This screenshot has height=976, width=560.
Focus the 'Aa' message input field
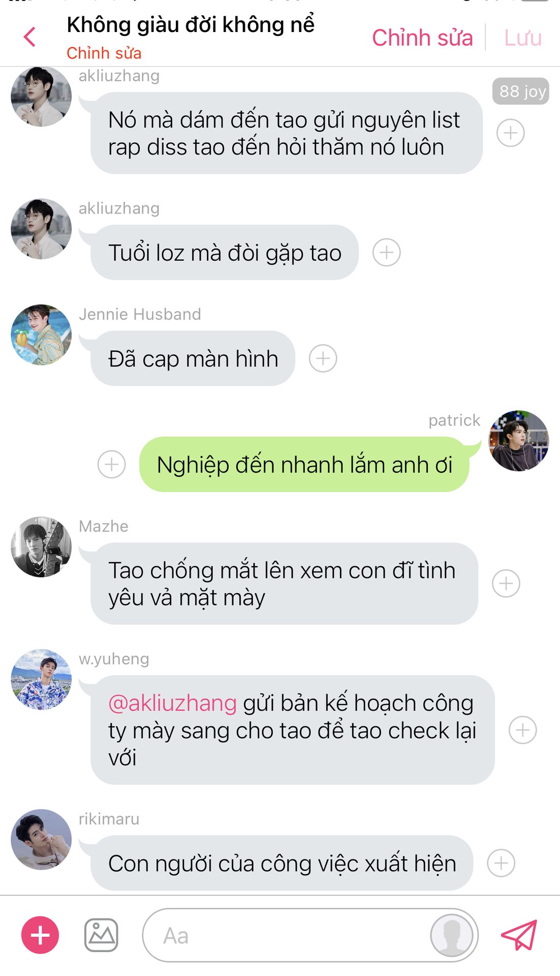(x=287, y=935)
